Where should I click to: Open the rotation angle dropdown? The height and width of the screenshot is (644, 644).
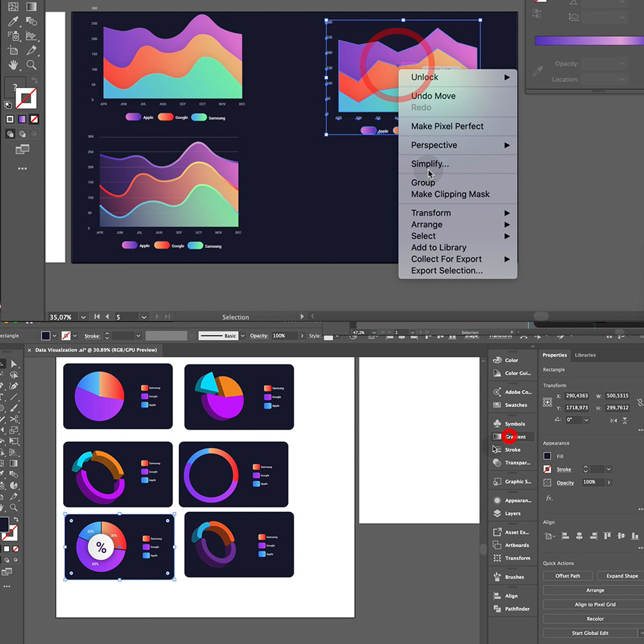[x=587, y=420]
